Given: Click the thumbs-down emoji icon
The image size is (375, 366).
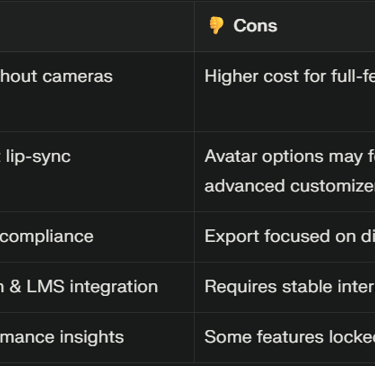Looking at the screenshot, I should pyautogui.click(x=216, y=26).
